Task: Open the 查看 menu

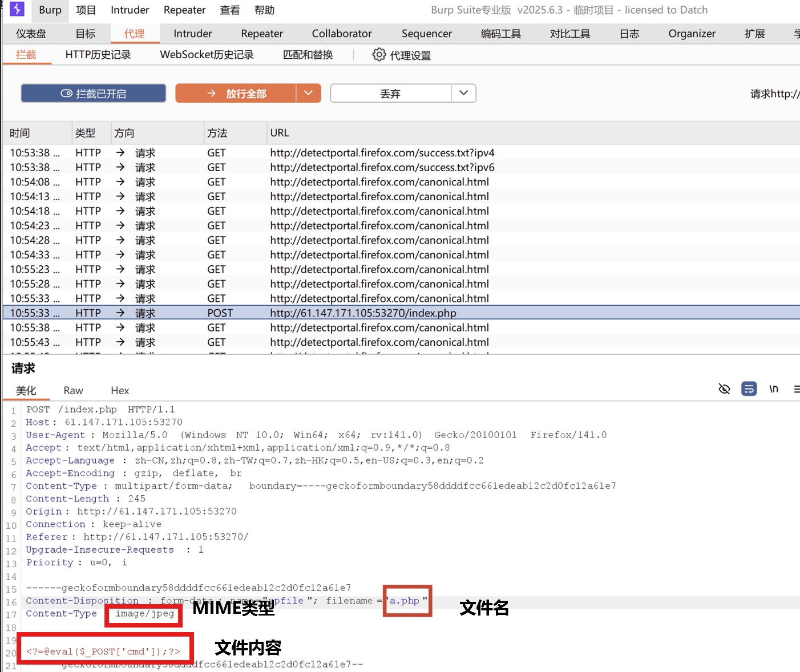Action: pos(230,10)
